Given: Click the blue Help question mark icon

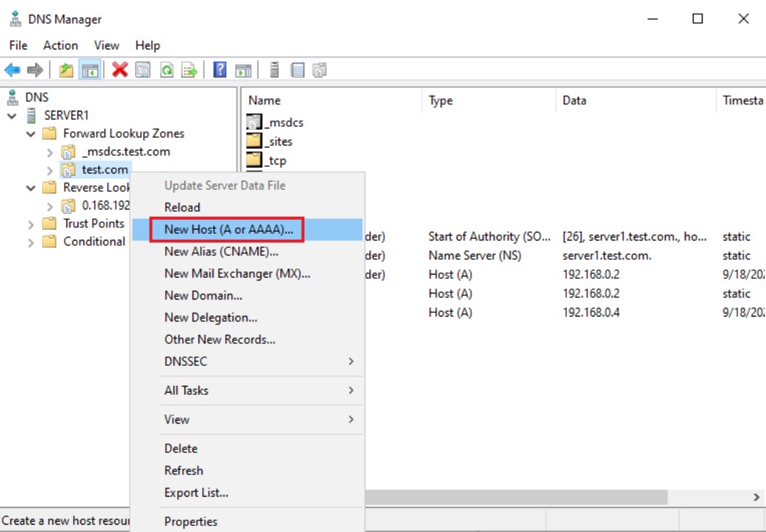Looking at the screenshot, I should (219, 70).
